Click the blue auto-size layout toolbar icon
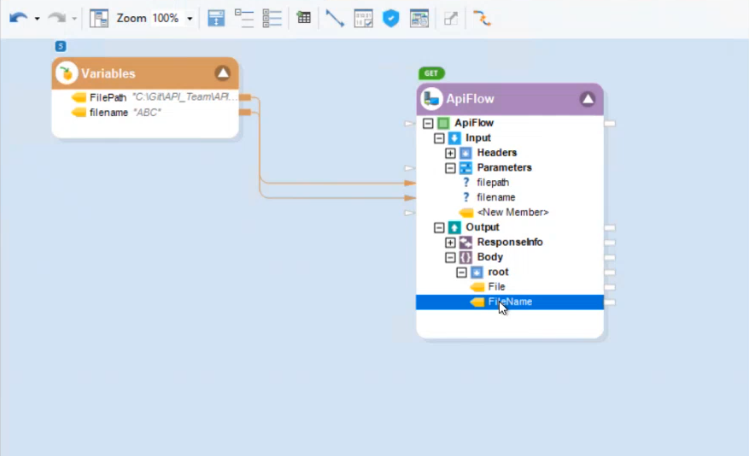Screen dimensions: 749x456 216,18
